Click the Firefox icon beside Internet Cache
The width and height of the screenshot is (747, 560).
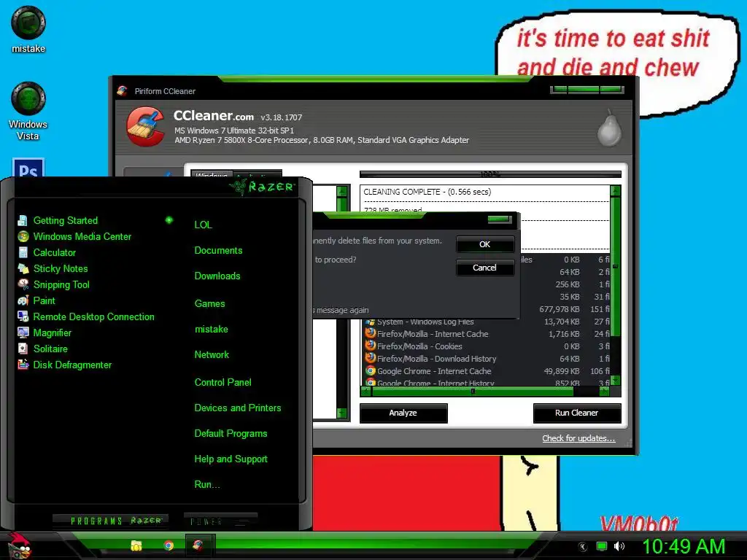point(370,333)
